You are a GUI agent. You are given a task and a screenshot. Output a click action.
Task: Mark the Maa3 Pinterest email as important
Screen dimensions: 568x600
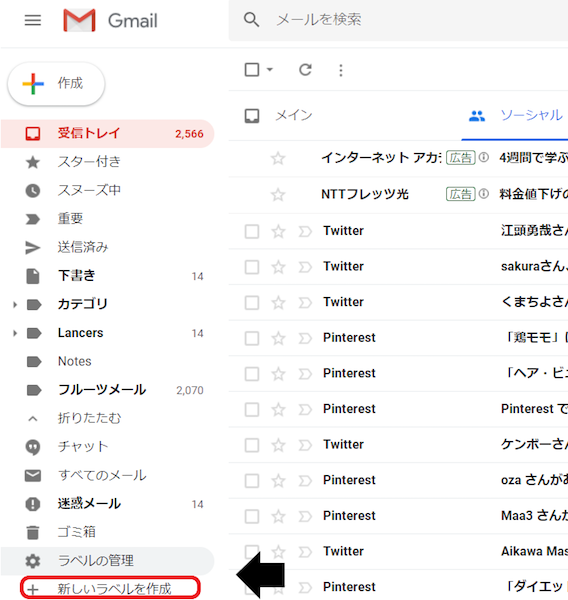[305, 516]
